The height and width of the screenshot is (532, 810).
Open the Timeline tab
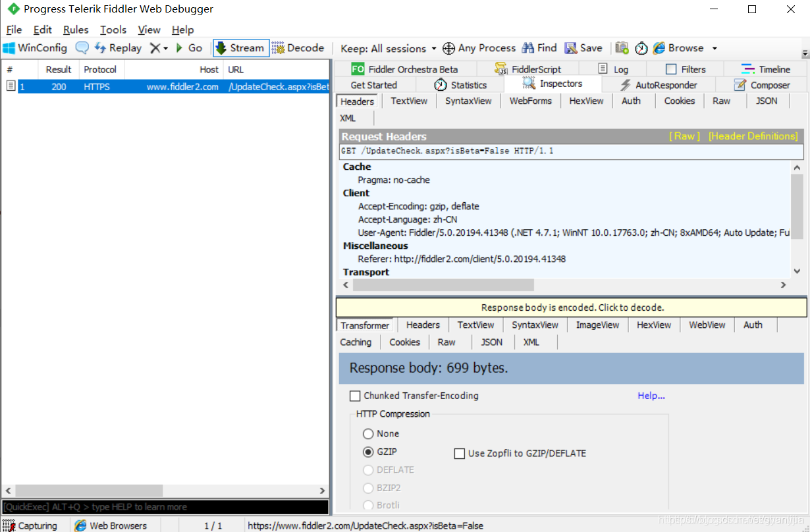(x=766, y=69)
